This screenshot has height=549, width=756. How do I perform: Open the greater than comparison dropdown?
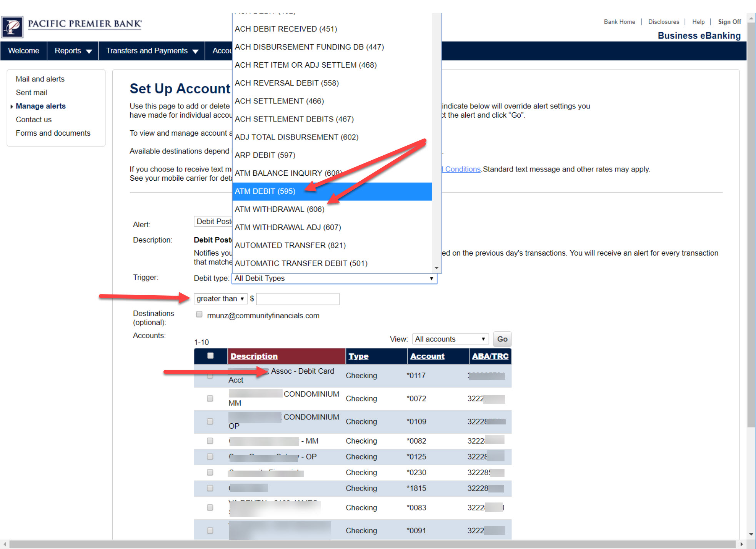coord(220,299)
